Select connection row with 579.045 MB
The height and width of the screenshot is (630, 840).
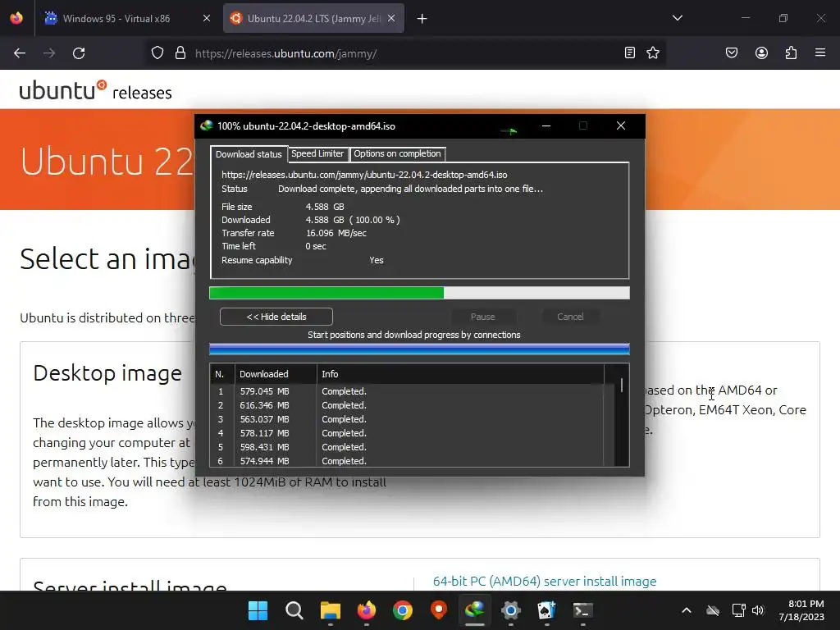point(407,391)
